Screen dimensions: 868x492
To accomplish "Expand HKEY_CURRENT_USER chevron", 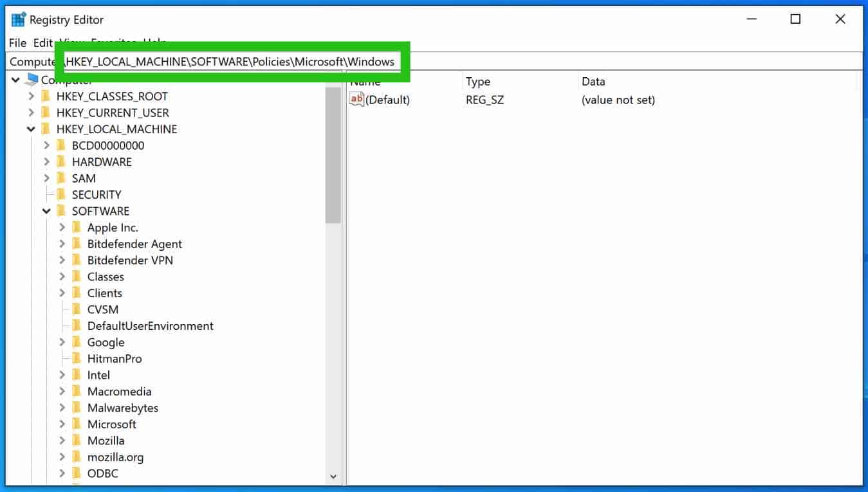I will coord(31,113).
